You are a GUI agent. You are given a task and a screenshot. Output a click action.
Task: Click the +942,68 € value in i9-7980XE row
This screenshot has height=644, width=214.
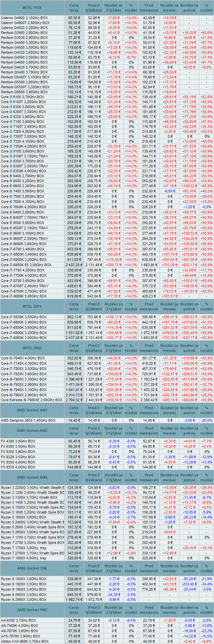(x=189, y=400)
